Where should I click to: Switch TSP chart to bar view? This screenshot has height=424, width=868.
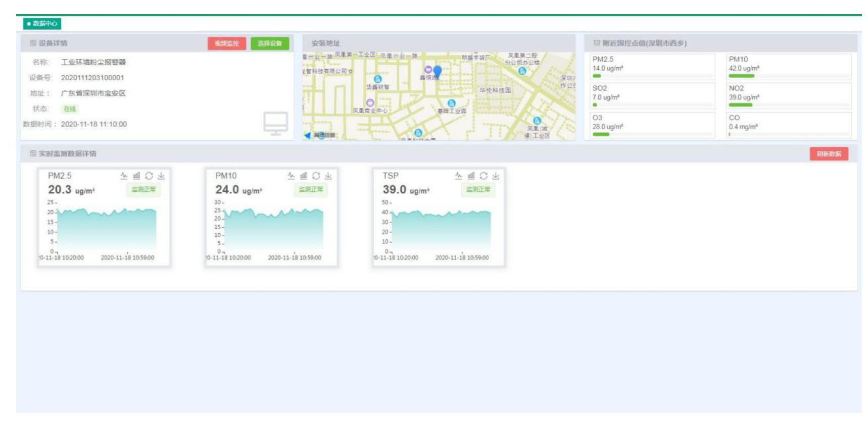pos(471,176)
